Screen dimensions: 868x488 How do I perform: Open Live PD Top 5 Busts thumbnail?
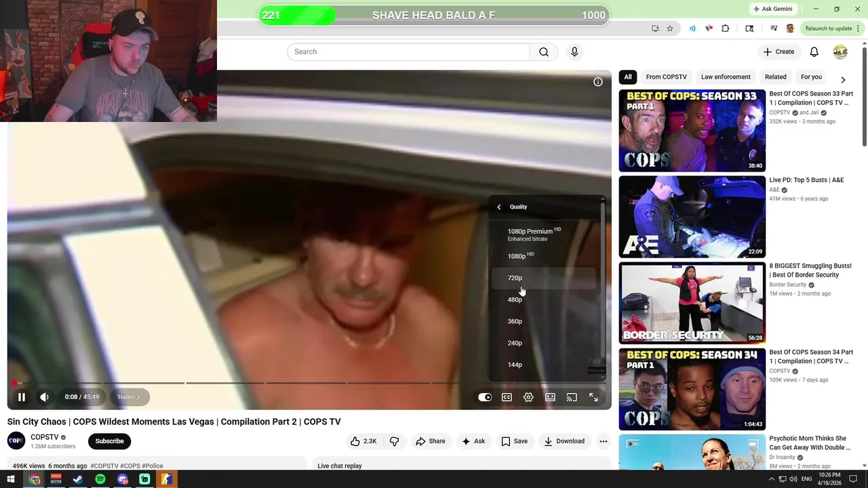692,217
